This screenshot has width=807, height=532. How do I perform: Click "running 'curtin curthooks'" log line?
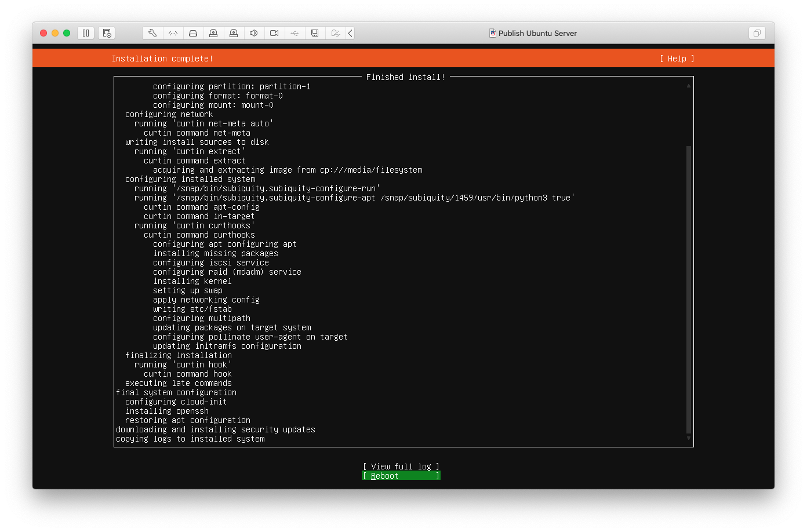coord(195,225)
